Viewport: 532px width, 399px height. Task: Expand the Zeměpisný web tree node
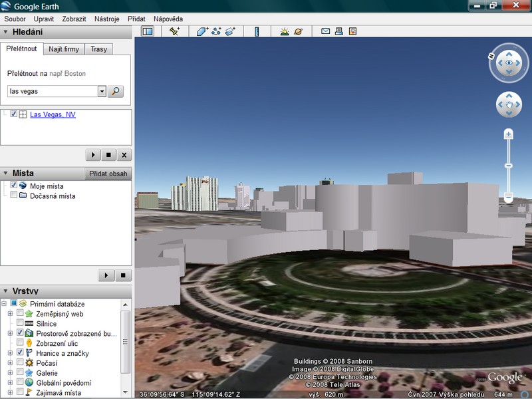[x=10, y=313]
